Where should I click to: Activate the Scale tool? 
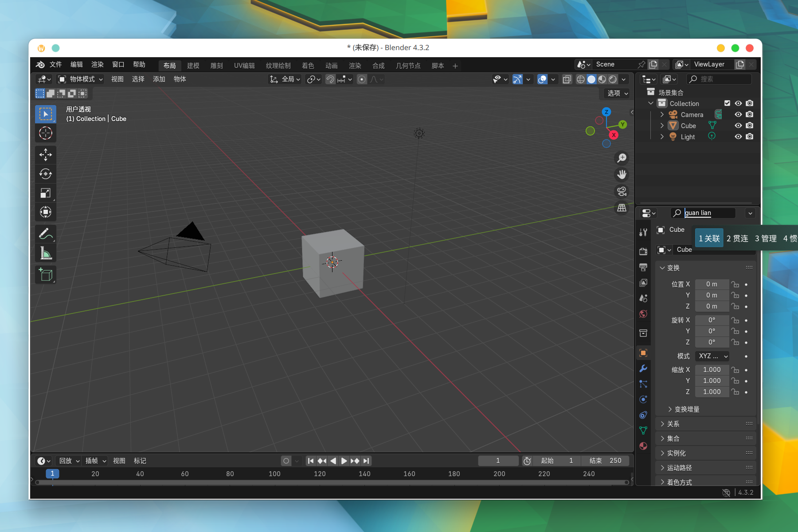[x=46, y=193]
